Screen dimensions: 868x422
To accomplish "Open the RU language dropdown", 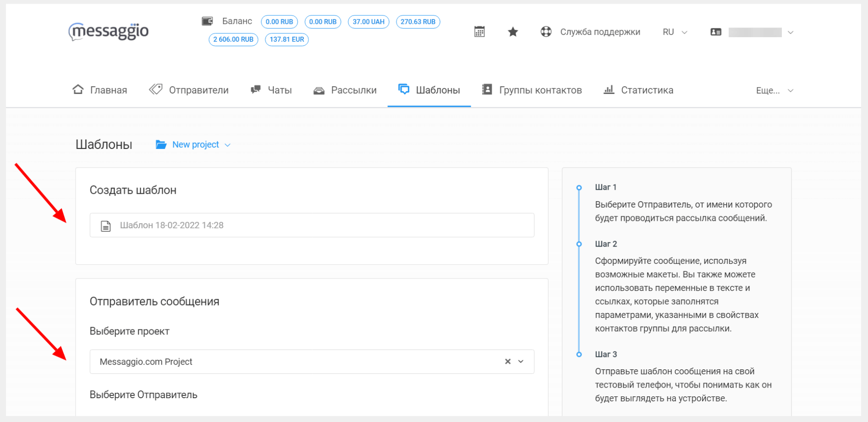I will coord(675,32).
